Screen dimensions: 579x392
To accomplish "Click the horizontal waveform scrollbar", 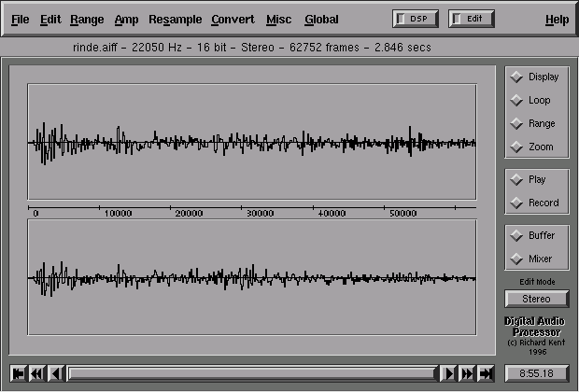I will coord(252,373).
